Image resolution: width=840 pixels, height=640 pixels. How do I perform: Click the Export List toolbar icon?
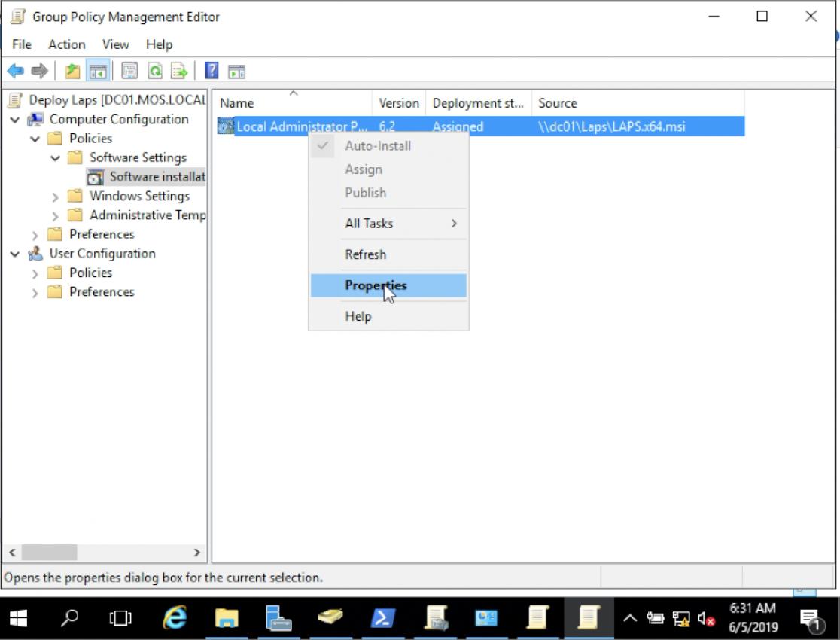[179, 71]
